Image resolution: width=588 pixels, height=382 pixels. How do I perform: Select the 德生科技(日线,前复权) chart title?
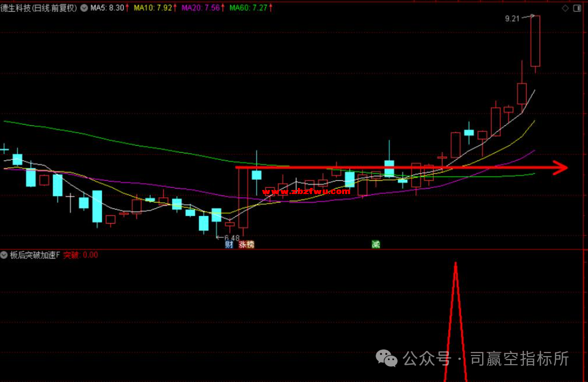click(39, 8)
